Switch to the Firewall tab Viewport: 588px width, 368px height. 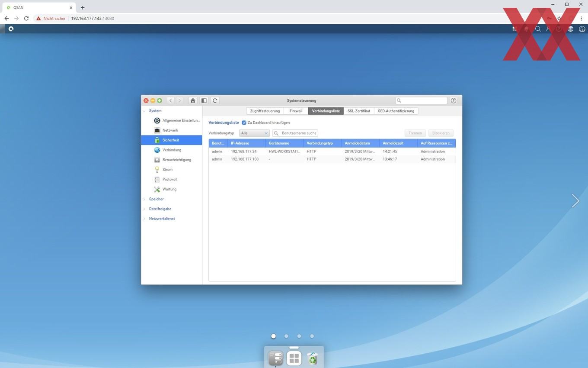(296, 111)
